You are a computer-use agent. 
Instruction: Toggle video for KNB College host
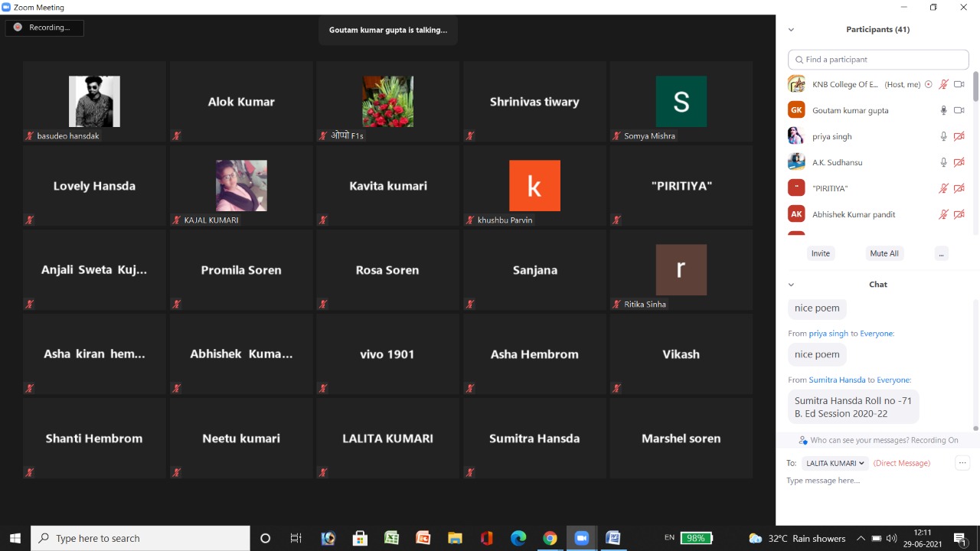click(x=959, y=84)
